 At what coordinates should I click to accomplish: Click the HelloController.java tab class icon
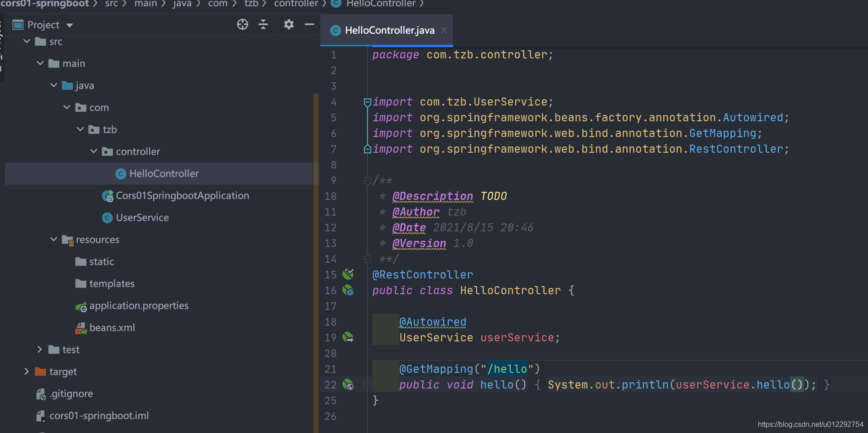(335, 31)
